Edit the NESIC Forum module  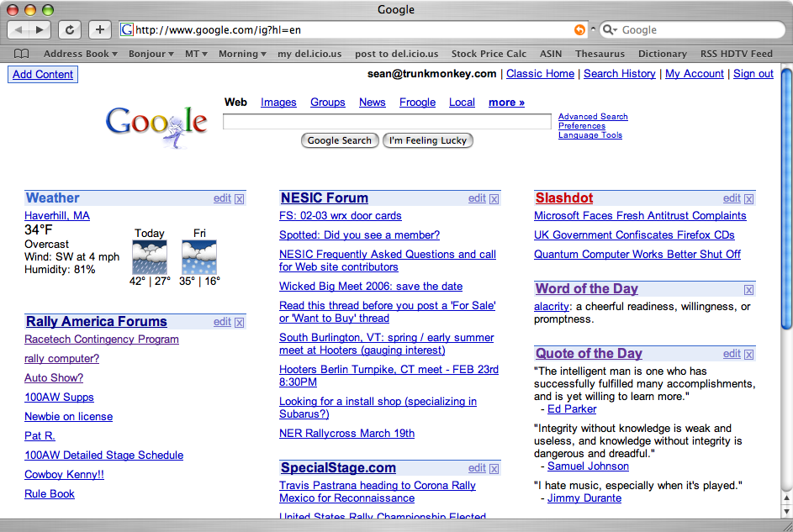477,198
